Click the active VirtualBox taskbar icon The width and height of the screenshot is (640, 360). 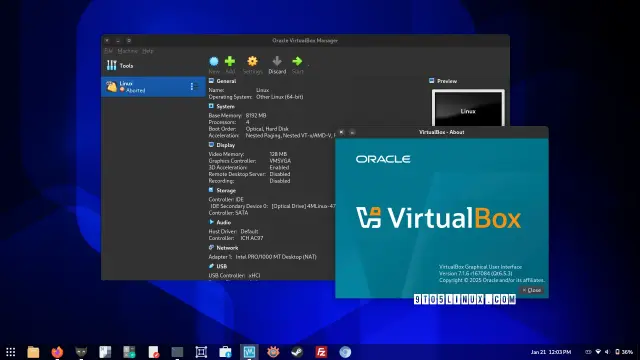(x=249, y=352)
